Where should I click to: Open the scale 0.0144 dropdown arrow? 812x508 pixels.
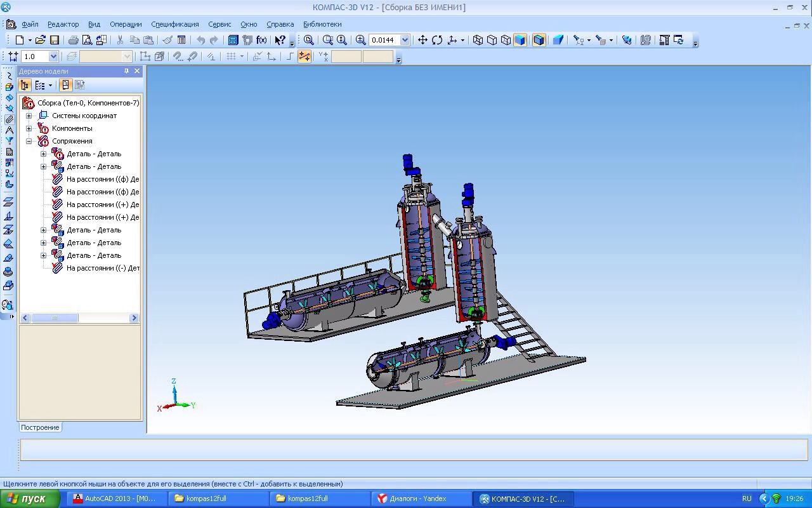click(x=405, y=40)
